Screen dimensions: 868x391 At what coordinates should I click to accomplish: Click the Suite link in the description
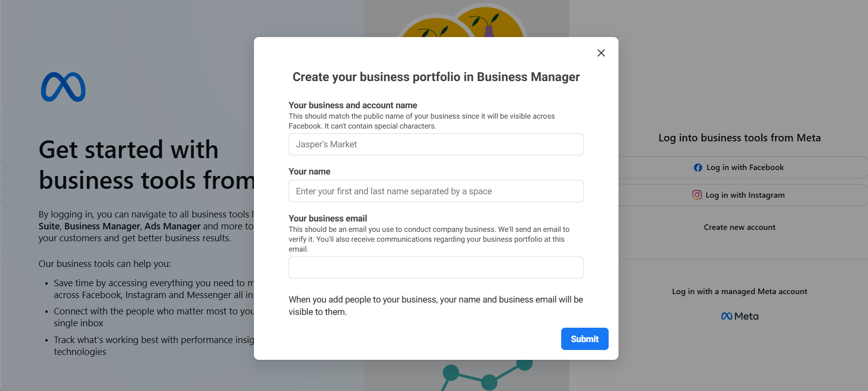[x=49, y=226]
